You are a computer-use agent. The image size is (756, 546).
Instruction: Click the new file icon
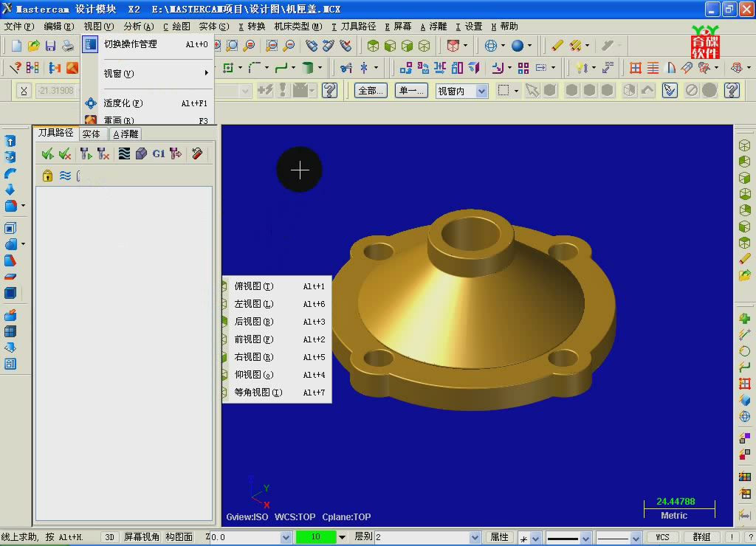16,46
